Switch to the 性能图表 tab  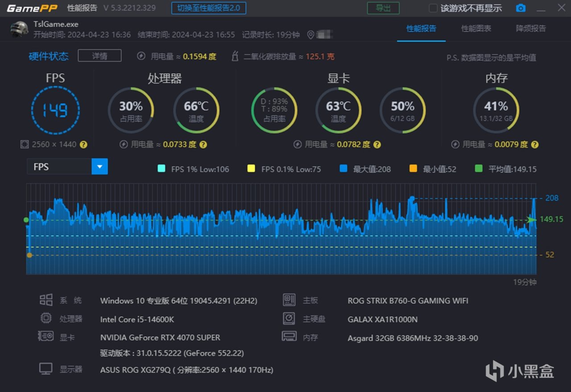[x=476, y=29]
